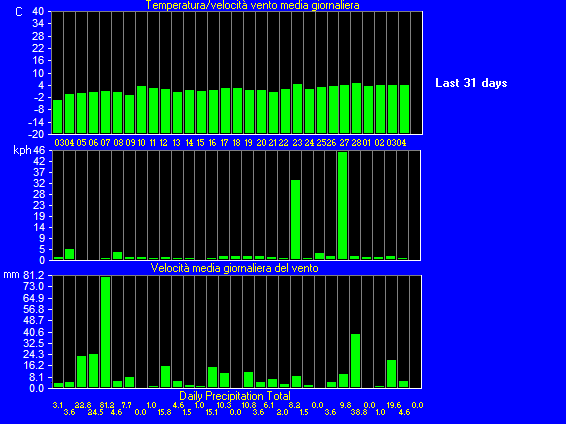
Task: Click the 'Velocità media giornaliera del vento' caption
Action: [x=234, y=268]
